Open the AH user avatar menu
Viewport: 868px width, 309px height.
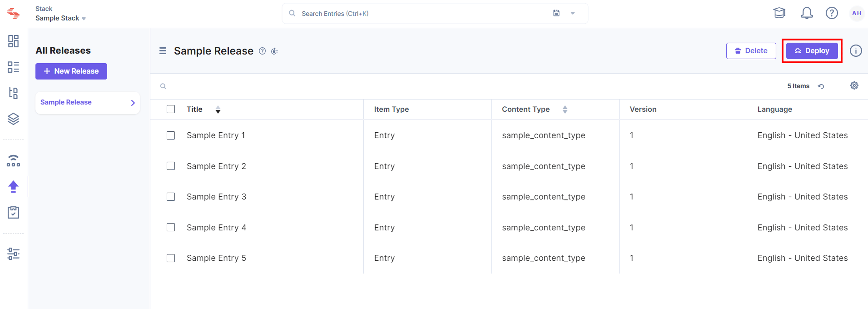856,13
